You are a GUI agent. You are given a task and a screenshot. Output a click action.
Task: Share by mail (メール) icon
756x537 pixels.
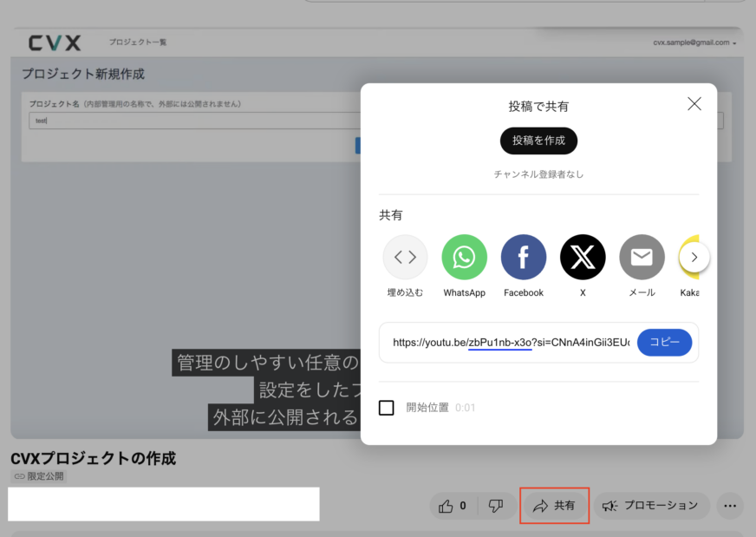click(x=642, y=258)
